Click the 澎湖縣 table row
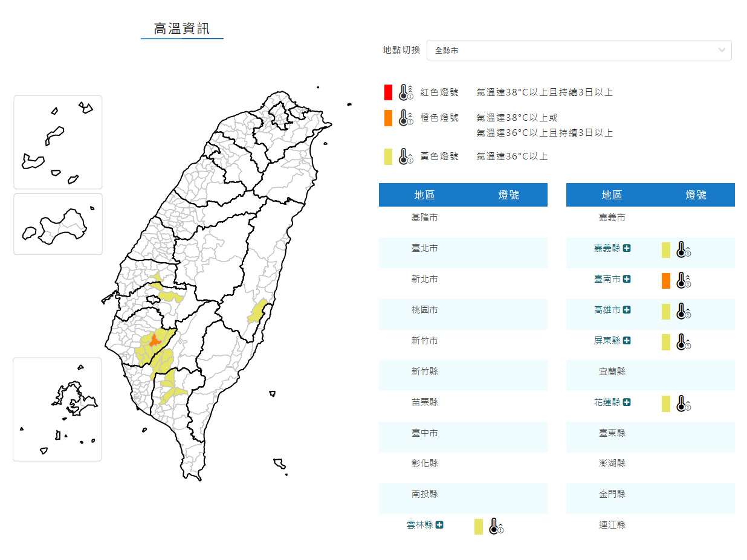Viewport: 747px width, 560px height. 650,468
